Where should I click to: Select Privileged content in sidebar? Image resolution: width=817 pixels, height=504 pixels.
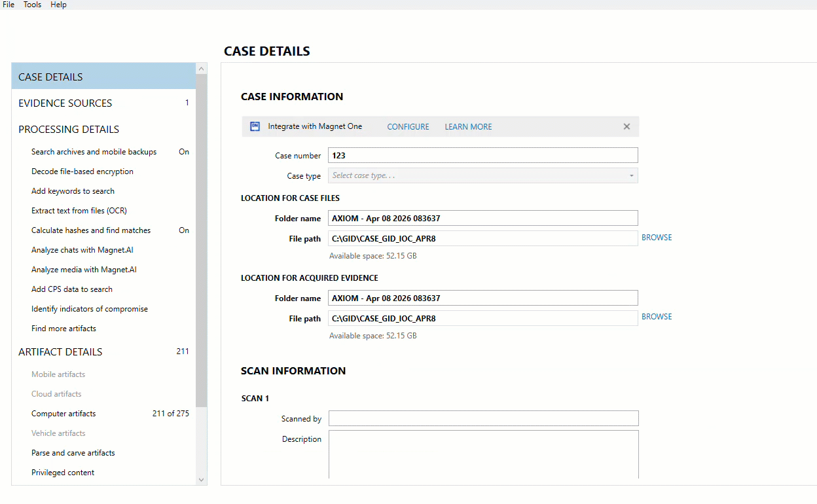(62, 472)
